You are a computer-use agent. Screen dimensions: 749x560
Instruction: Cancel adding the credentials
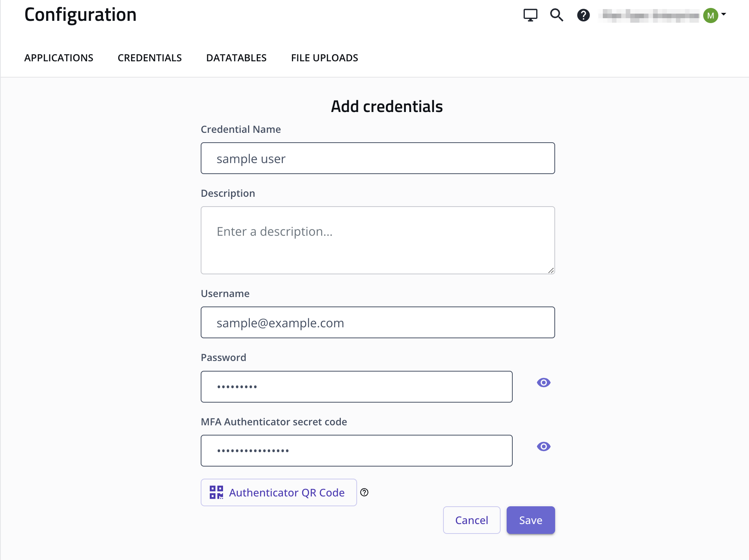471,520
